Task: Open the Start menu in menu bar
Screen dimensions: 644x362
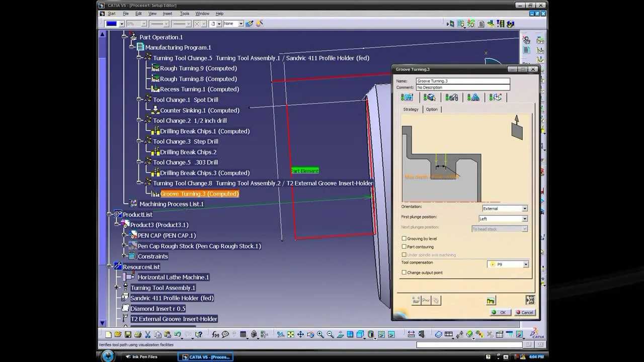Action: point(112,14)
